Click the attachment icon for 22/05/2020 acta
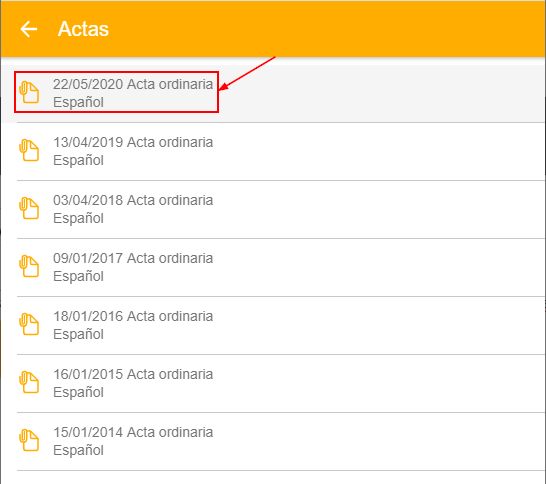Viewport: 546px width, 484px height. pos(29,92)
